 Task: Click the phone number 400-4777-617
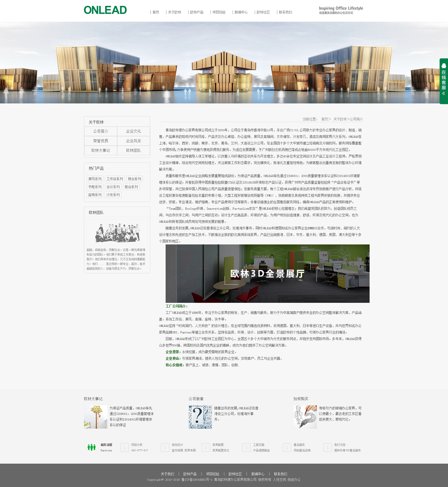[140, 451]
